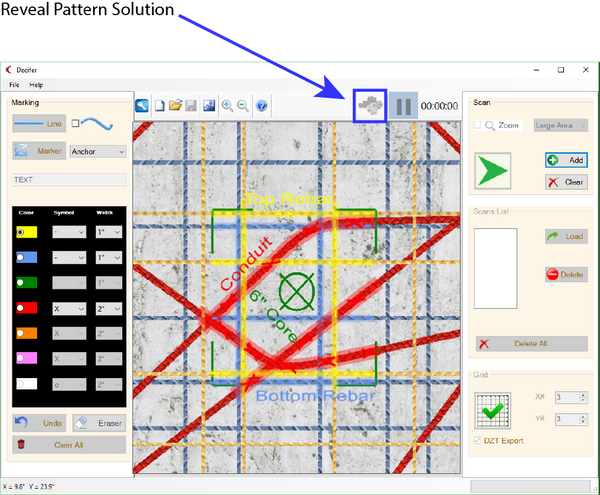The width and height of the screenshot is (600, 495).
Task: Click the red color swatch
Action: [x=27, y=308]
